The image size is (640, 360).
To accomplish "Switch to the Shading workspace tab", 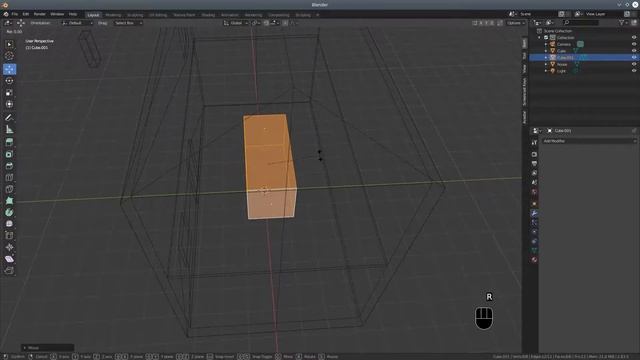I will 208,15.
